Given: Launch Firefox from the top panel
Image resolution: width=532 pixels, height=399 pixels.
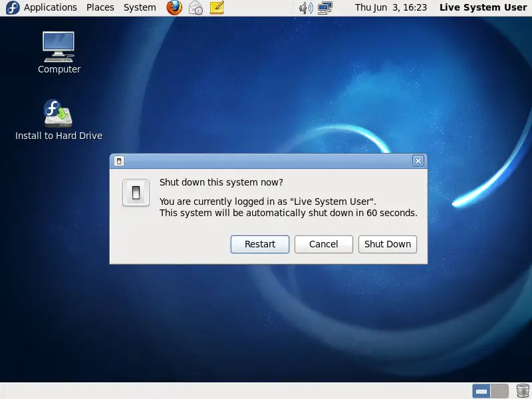Looking at the screenshot, I should tap(174, 7).
